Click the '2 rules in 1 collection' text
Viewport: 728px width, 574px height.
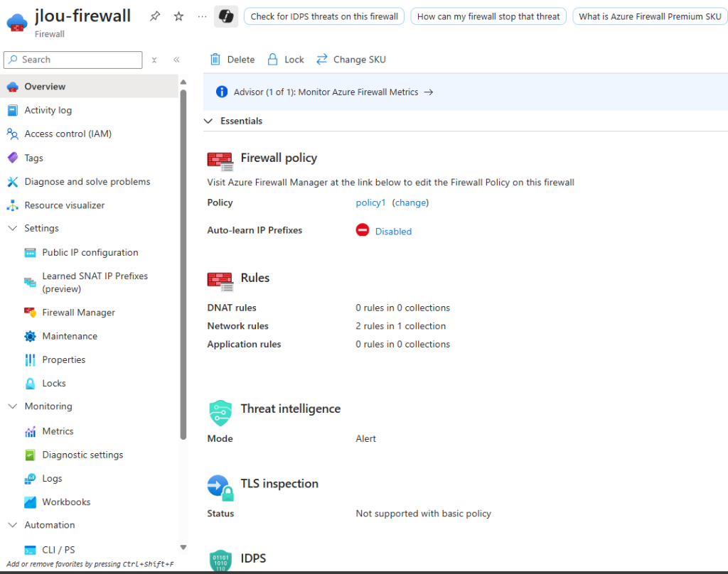click(x=401, y=326)
